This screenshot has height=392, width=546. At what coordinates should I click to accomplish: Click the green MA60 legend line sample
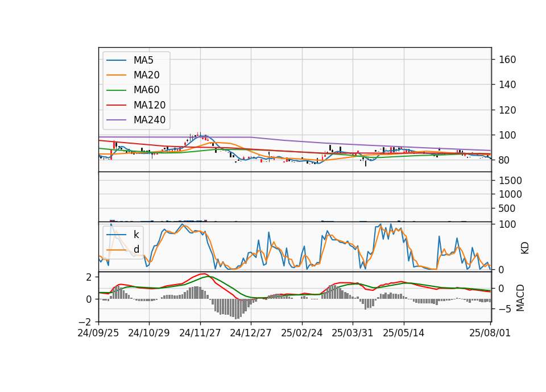(x=116, y=90)
